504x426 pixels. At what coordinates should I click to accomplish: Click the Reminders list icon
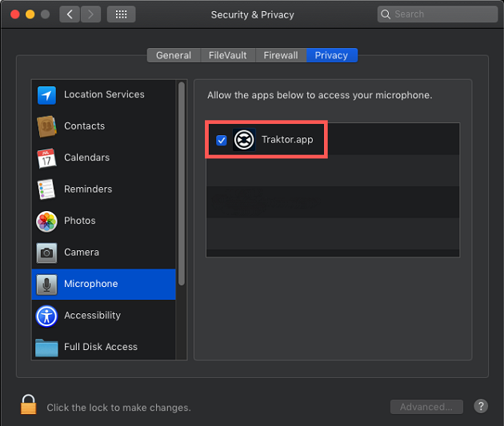point(46,189)
